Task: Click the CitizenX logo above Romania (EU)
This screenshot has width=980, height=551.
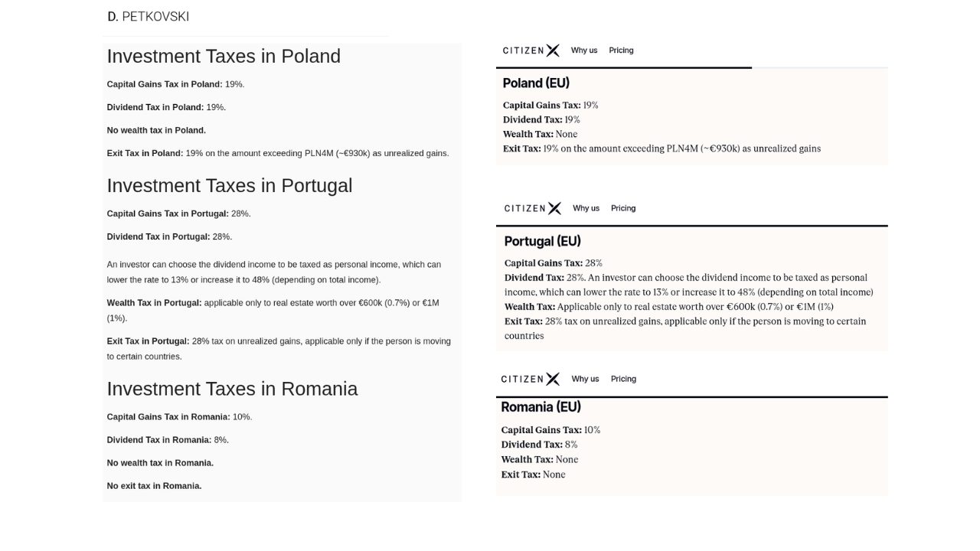Action: pyautogui.click(x=530, y=379)
